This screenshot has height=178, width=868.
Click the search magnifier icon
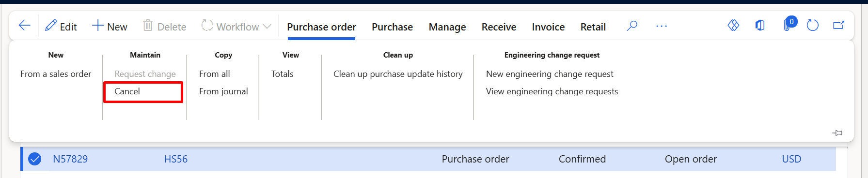pyautogui.click(x=632, y=26)
